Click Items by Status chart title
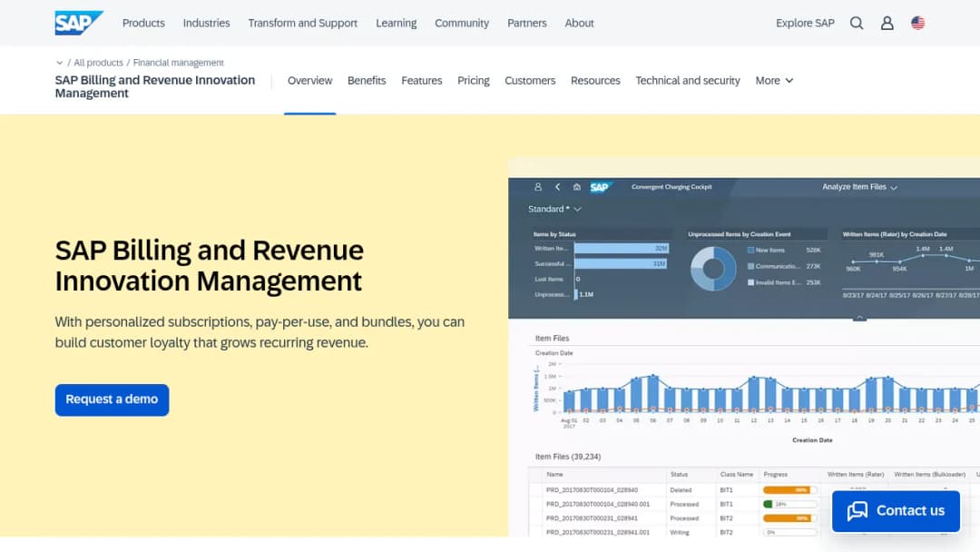980x552 pixels. coord(554,234)
